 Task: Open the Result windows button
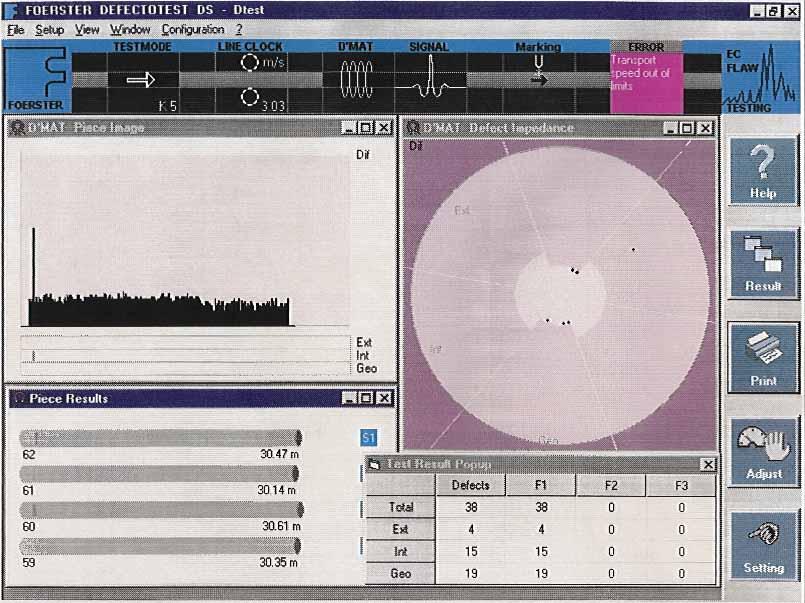763,264
